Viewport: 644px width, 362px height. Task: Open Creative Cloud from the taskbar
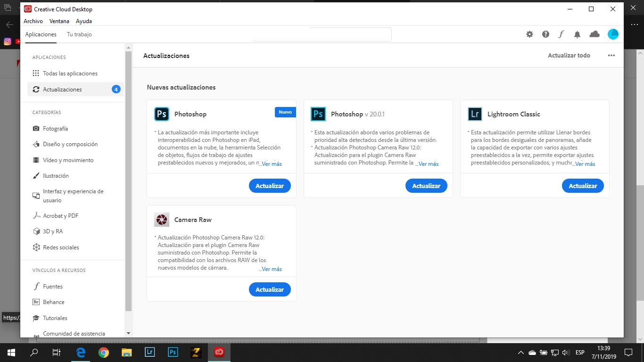219,352
